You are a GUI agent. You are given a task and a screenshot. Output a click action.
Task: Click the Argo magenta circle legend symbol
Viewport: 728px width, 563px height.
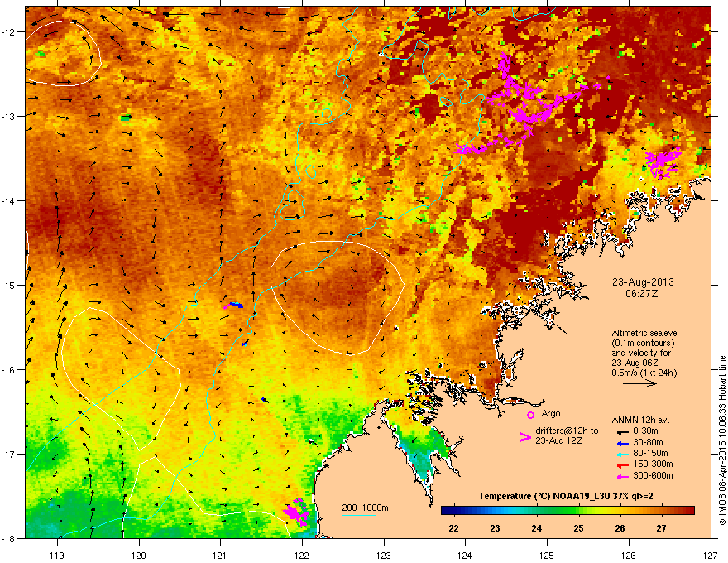click(530, 415)
